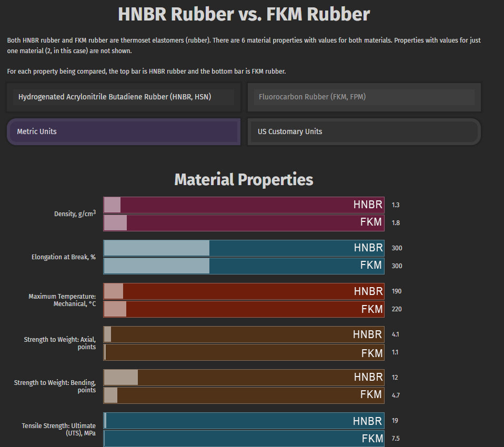Select the FKM ultimate tensile strength bar
504x447 pixels.
click(x=244, y=438)
